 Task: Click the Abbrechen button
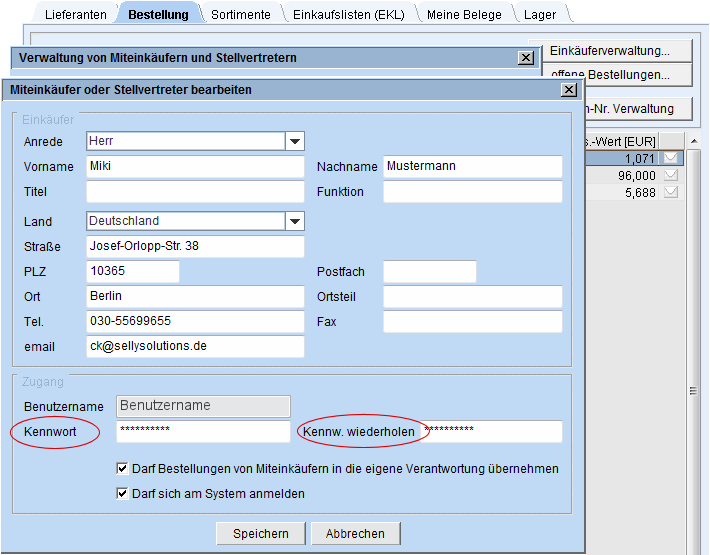point(355,533)
